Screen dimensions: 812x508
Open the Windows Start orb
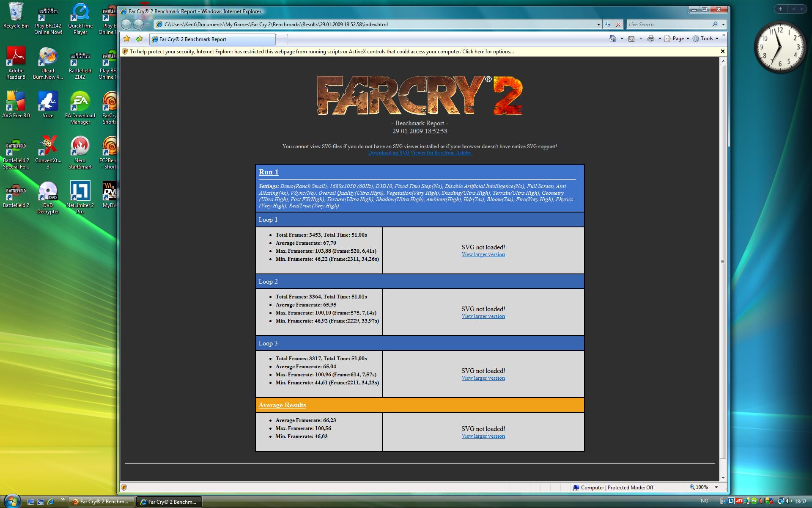[x=11, y=501]
